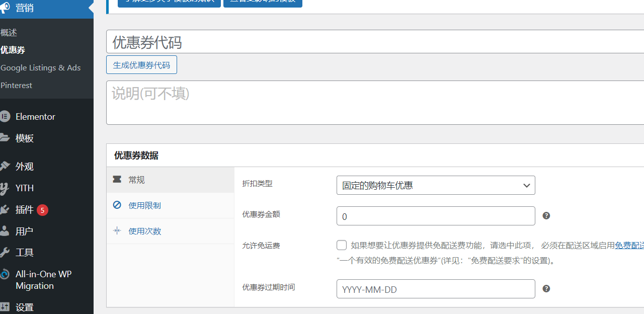Click the 优惠券金额 label
644x314 pixels.
tap(261, 214)
